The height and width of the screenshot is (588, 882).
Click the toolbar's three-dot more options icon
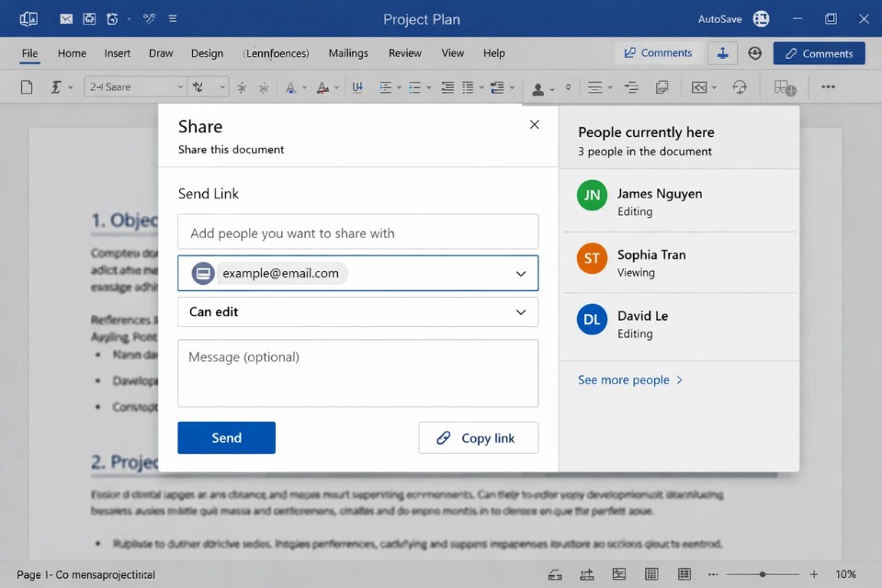(x=828, y=87)
